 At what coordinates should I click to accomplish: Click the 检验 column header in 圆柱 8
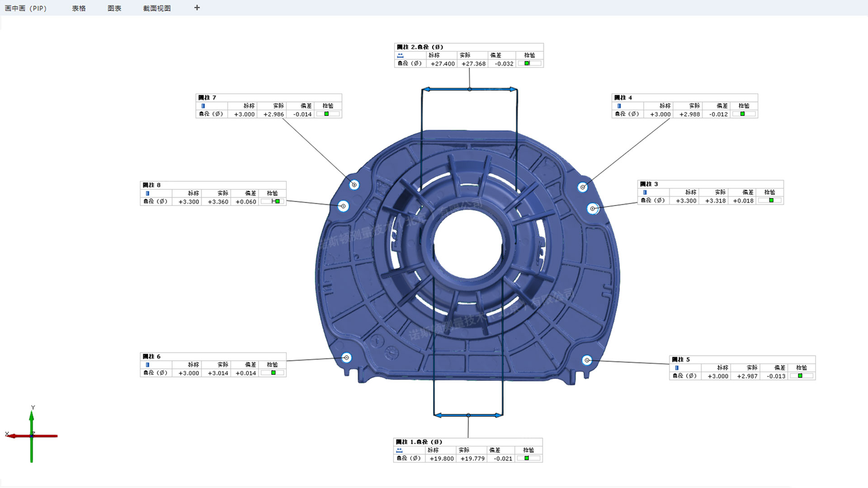click(x=272, y=193)
